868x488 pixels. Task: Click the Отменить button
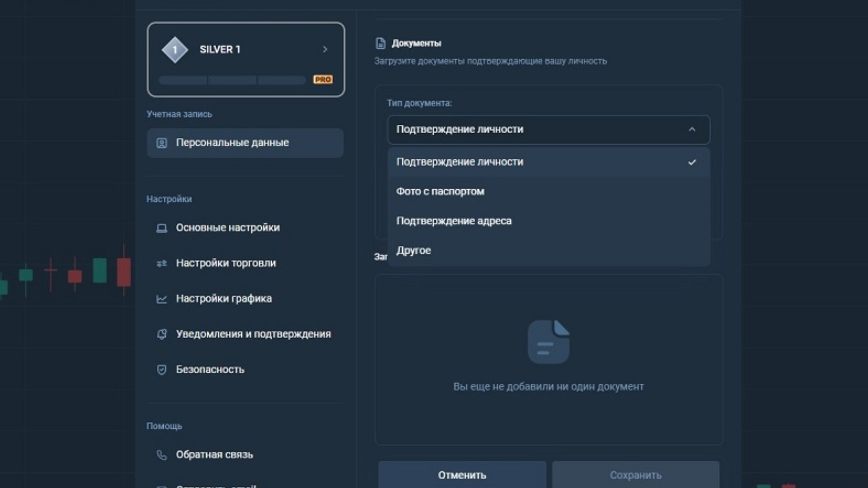pos(462,474)
